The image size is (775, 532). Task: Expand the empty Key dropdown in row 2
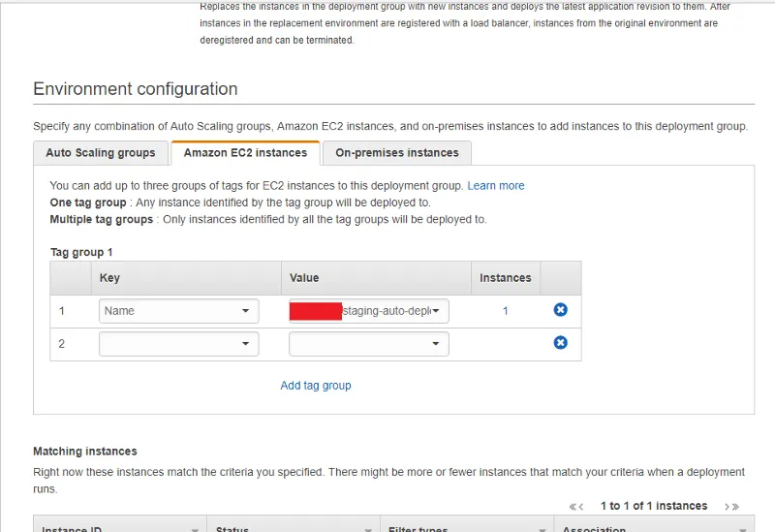coord(178,344)
